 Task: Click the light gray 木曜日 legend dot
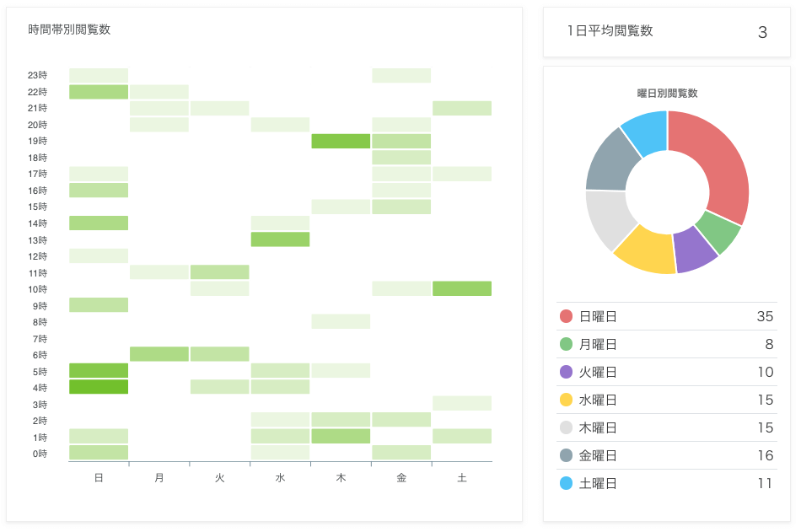[566, 427]
